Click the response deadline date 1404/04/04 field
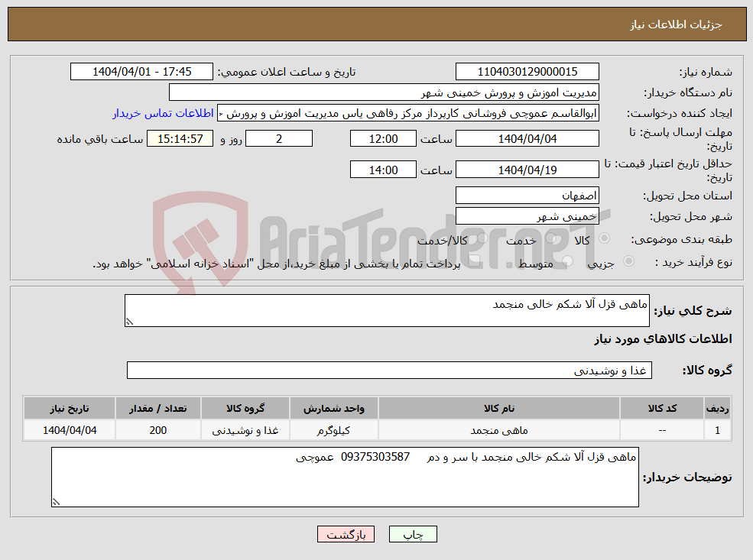Viewport: 753px width, 560px height. coord(527,139)
